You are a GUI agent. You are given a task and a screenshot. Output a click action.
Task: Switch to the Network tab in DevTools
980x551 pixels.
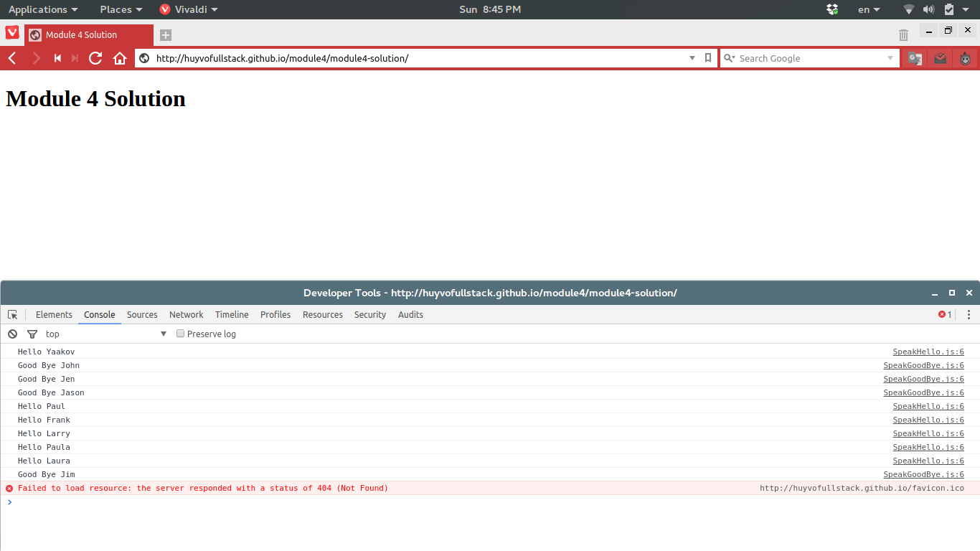pos(186,314)
